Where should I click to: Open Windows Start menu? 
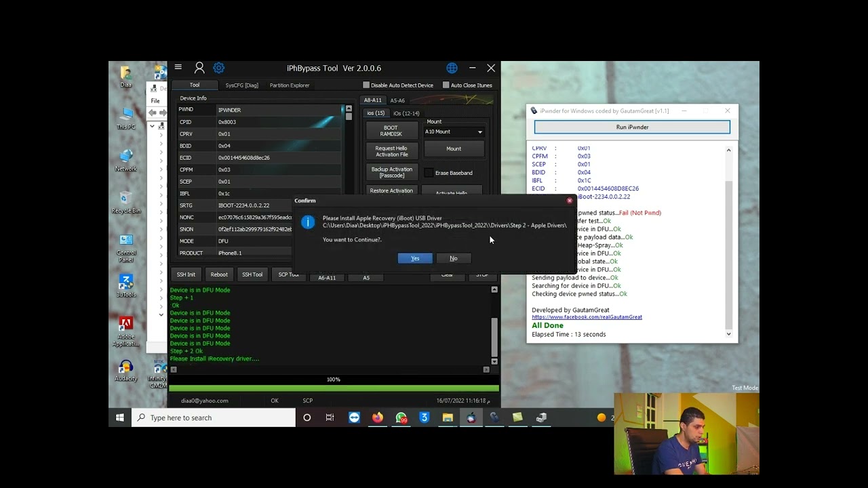point(120,418)
